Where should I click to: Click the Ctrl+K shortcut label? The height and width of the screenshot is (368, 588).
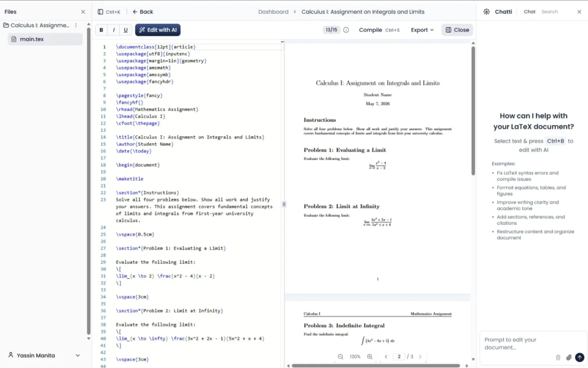click(x=113, y=12)
